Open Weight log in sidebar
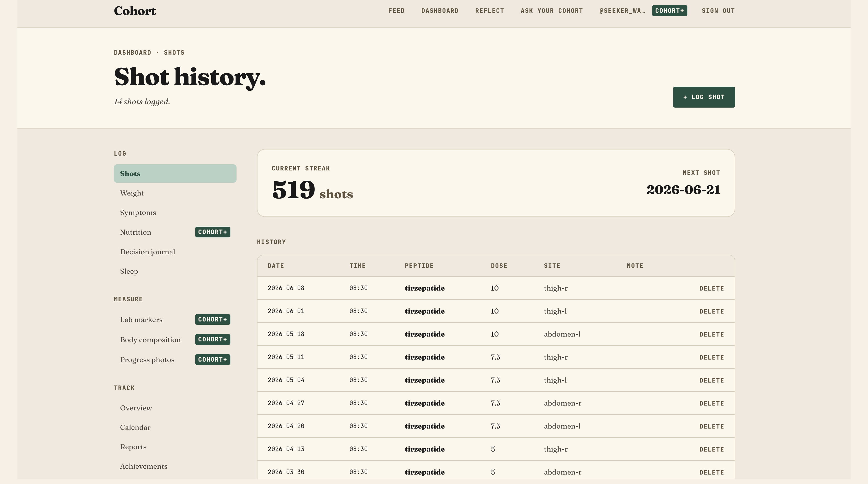The image size is (868, 484). [175, 193]
